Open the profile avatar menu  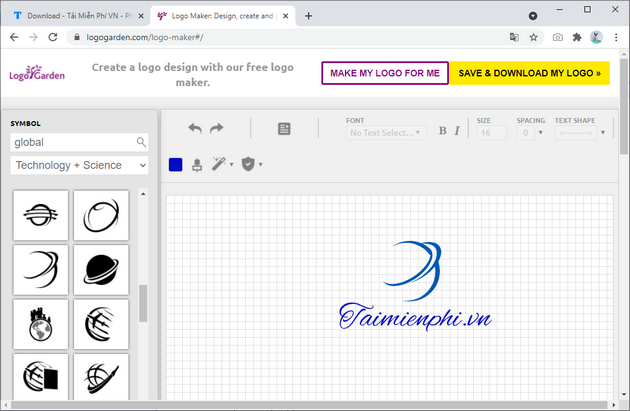click(x=596, y=37)
